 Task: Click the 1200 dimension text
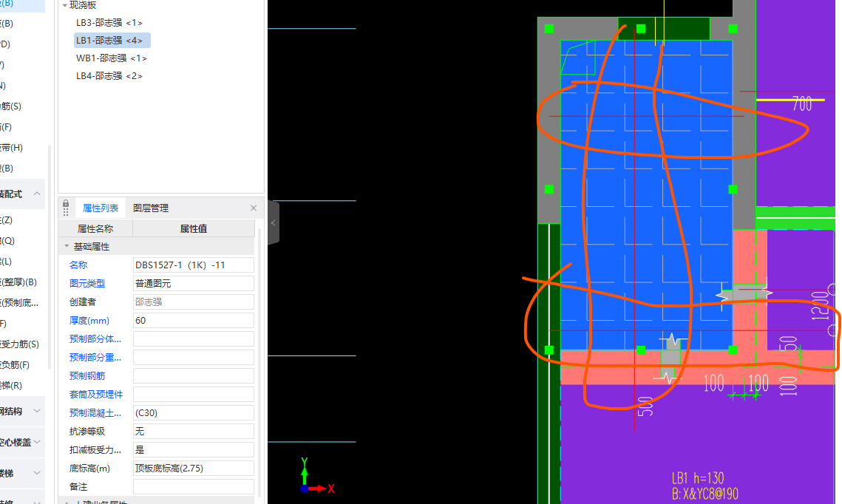(821, 306)
